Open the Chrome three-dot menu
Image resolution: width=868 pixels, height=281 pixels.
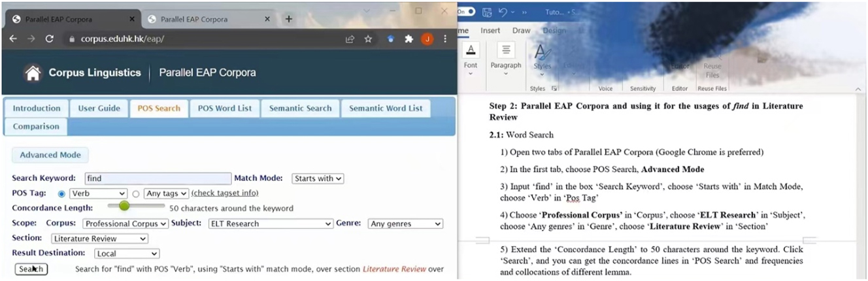445,39
